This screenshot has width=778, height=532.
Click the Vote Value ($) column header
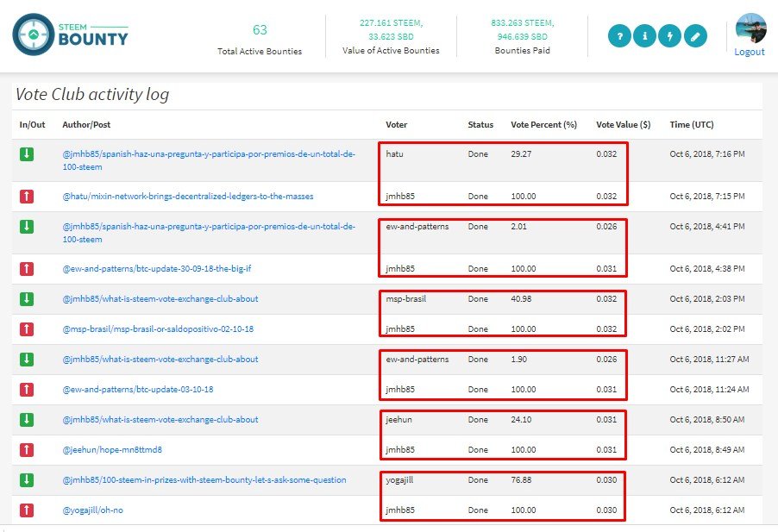click(624, 125)
